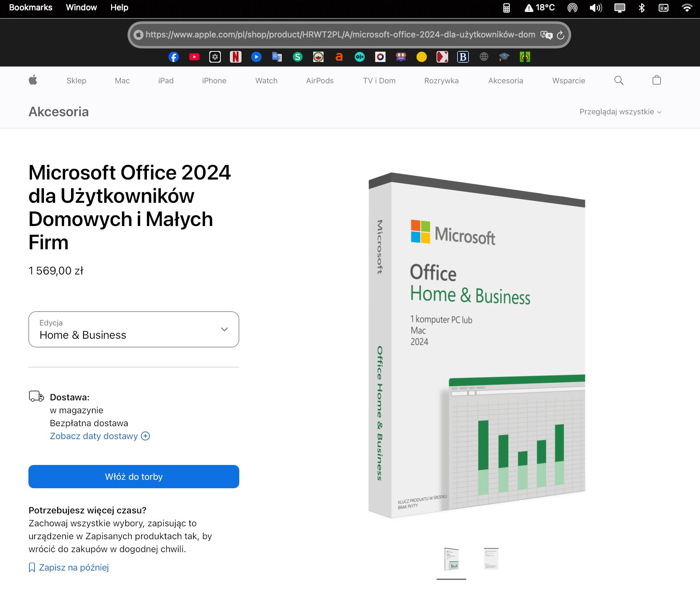Go to the Watch navigation item
This screenshot has width=700, height=598.
point(267,81)
